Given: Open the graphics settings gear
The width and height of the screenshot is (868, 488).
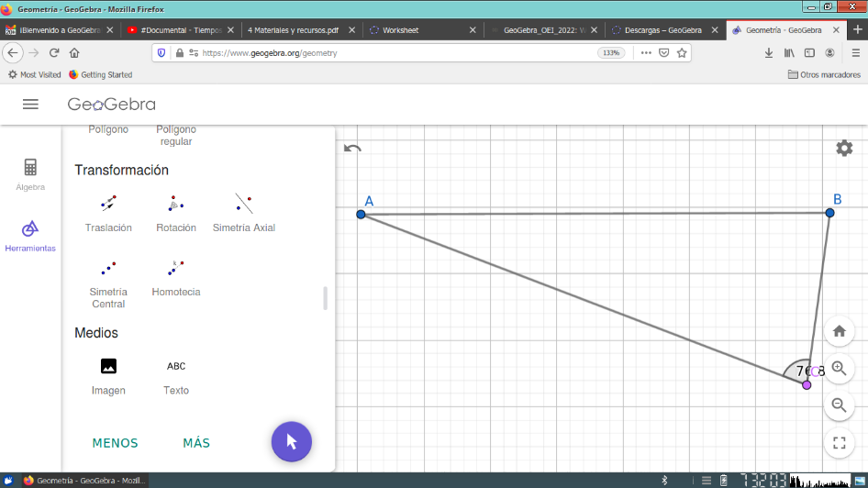Looking at the screenshot, I should click(844, 148).
